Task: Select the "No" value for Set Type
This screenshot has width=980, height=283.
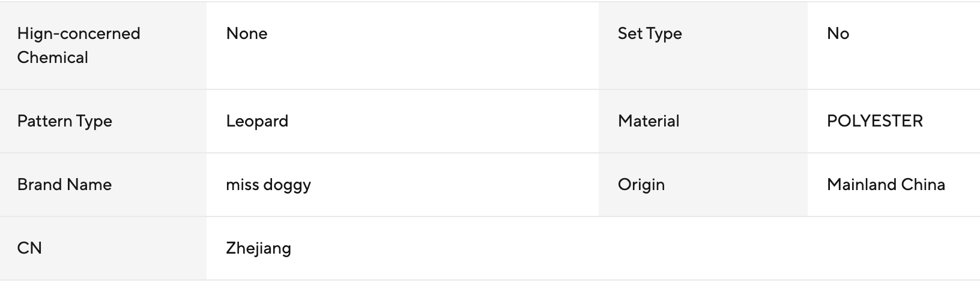Action: pos(838,34)
